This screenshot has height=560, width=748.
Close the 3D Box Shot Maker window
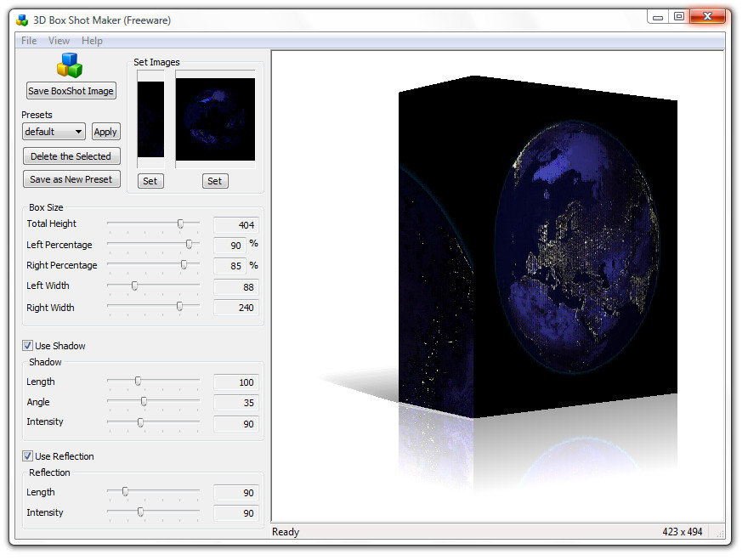707,17
